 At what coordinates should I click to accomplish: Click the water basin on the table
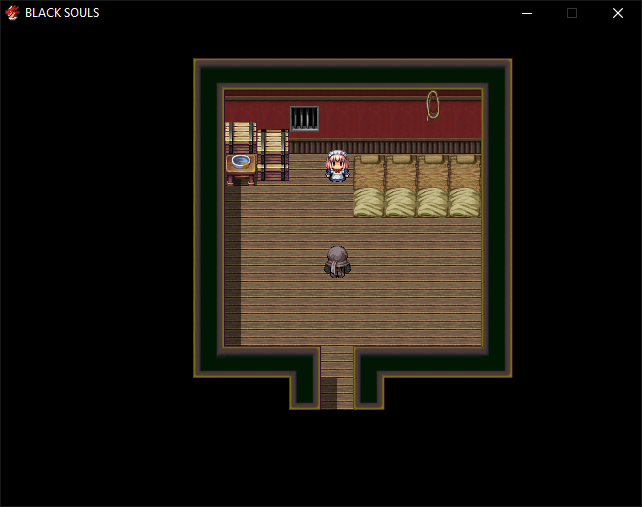(241, 161)
